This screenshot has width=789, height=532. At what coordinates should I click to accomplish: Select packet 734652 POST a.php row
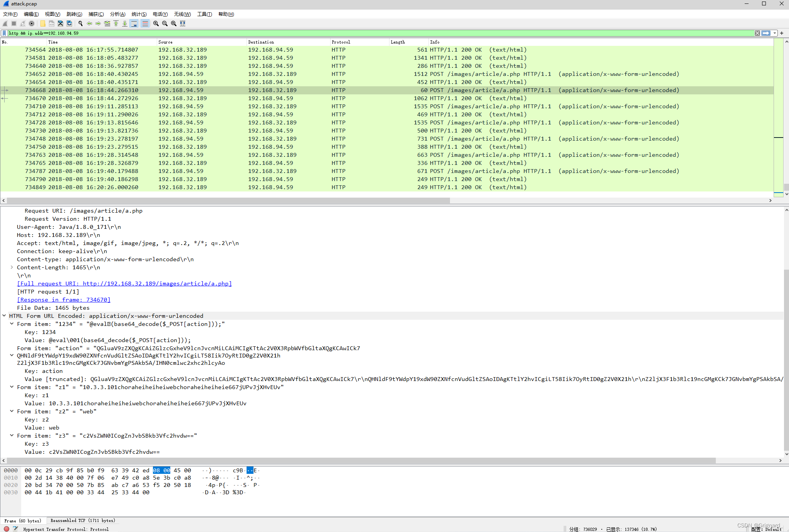click(387, 74)
